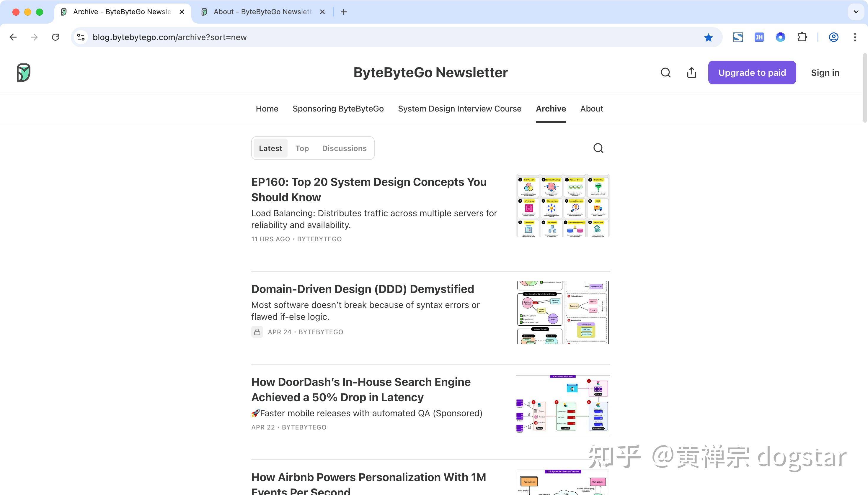The image size is (868, 495).
Task: Click the share icon in header
Action: point(691,72)
